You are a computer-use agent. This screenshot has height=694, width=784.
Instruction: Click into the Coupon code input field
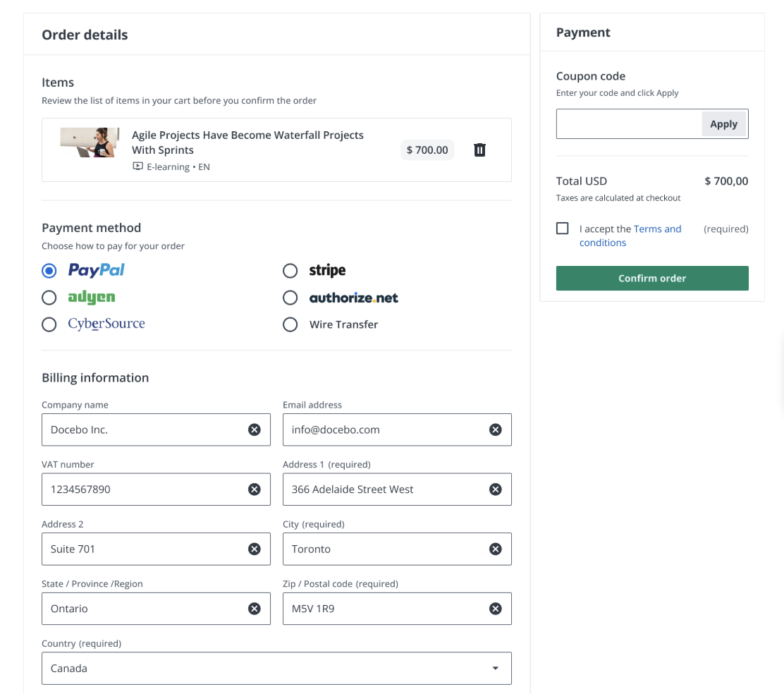(x=629, y=124)
